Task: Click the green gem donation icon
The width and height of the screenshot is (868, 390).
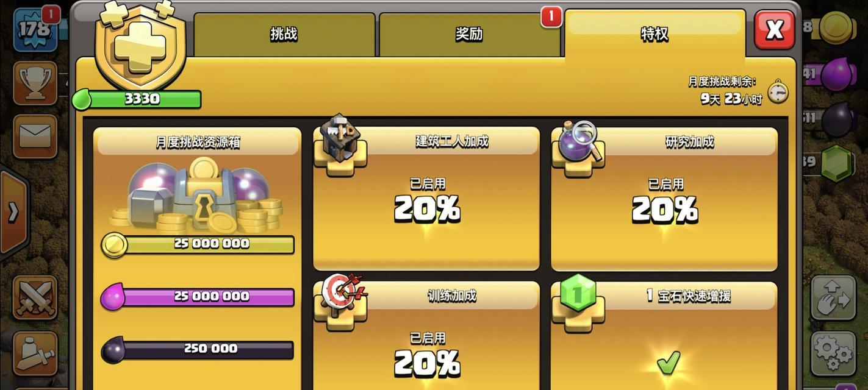Action: [x=578, y=300]
